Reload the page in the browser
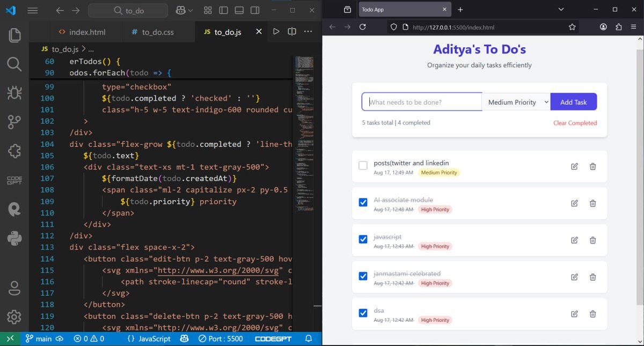This screenshot has height=346, width=644. [x=363, y=27]
